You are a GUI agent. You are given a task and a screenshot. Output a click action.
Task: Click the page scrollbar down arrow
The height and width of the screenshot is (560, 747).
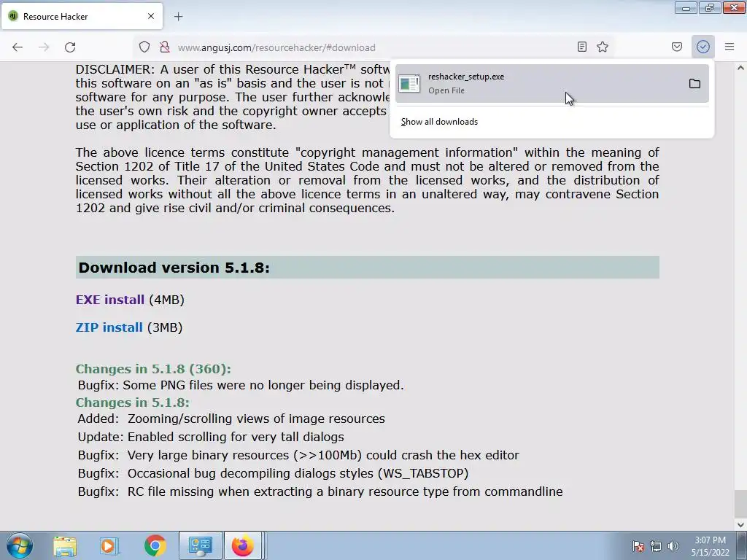click(x=740, y=525)
